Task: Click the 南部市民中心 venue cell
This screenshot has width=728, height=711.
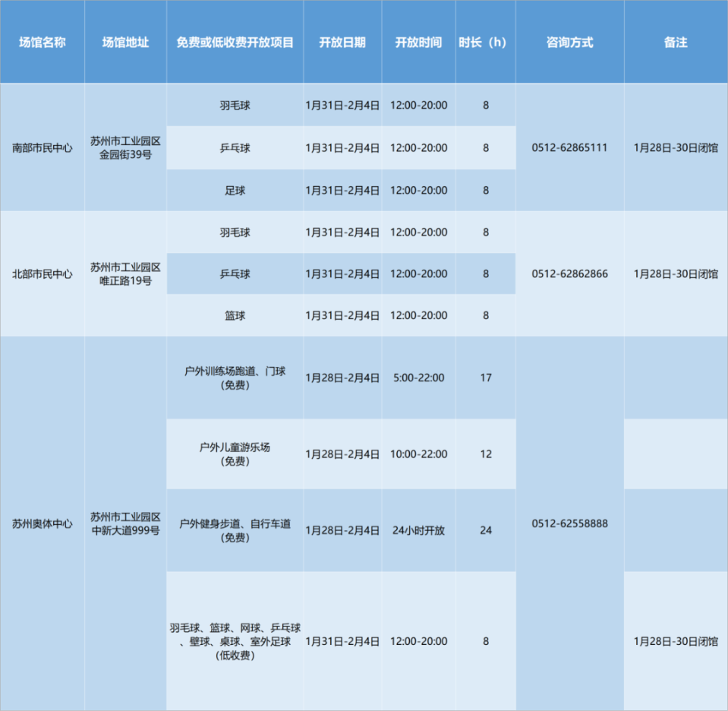Action: (42, 147)
